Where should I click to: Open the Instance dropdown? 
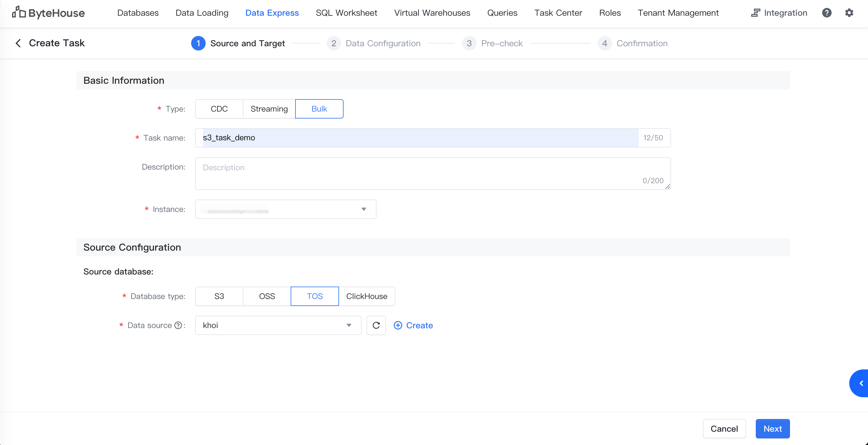pos(286,209)
